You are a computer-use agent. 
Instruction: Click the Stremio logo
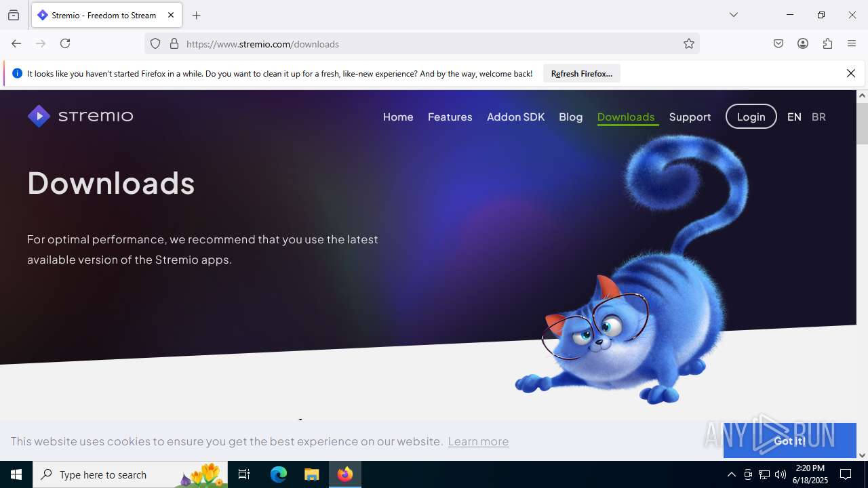tap(80, 117)
